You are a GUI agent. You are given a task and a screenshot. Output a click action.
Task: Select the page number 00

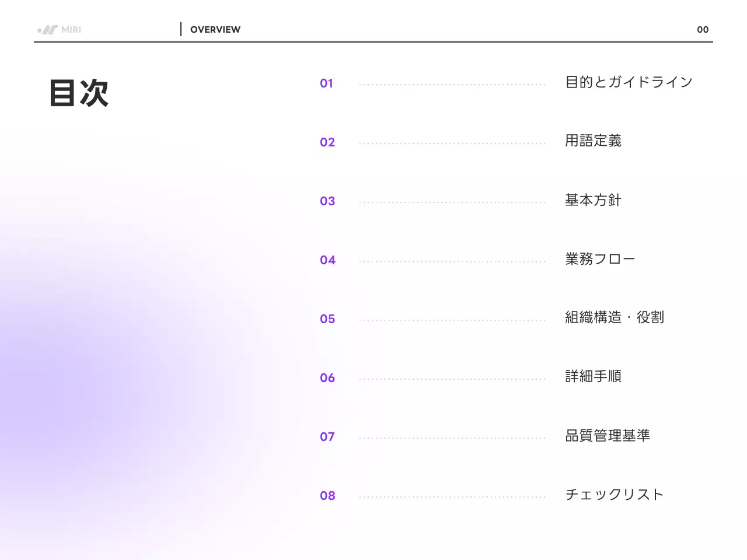[x=703, y=29]
